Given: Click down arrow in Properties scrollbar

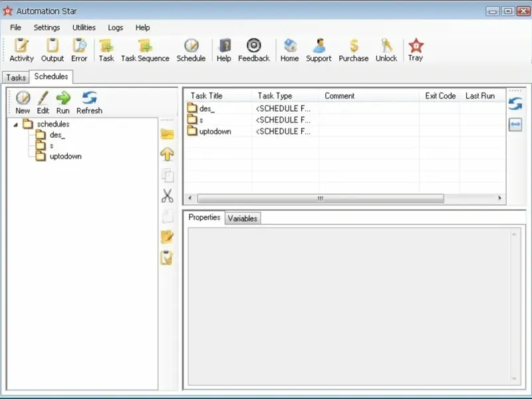Looking at the screenshot, I should coord(514,378).
